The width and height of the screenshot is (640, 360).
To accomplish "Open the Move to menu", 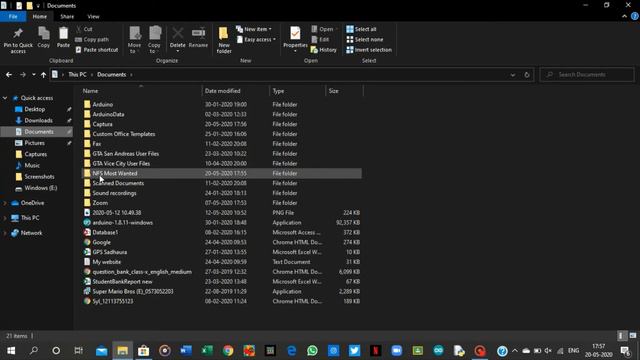I will pyautogui.click(x=134, y=40).
